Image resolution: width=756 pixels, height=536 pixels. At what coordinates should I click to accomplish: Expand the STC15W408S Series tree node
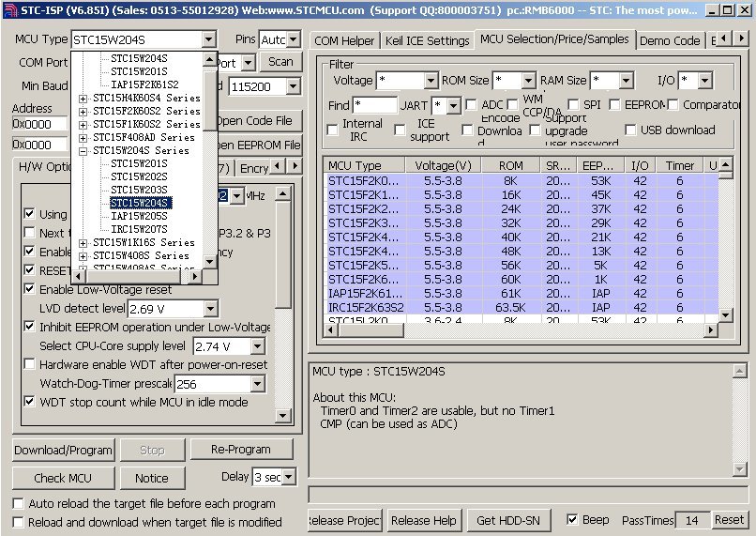(83, 256)
